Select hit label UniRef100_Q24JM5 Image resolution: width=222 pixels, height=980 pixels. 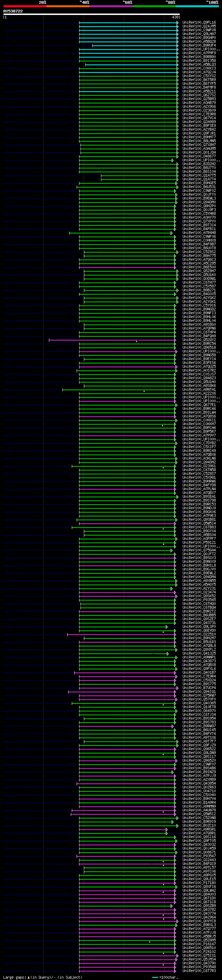coord(199,26)
